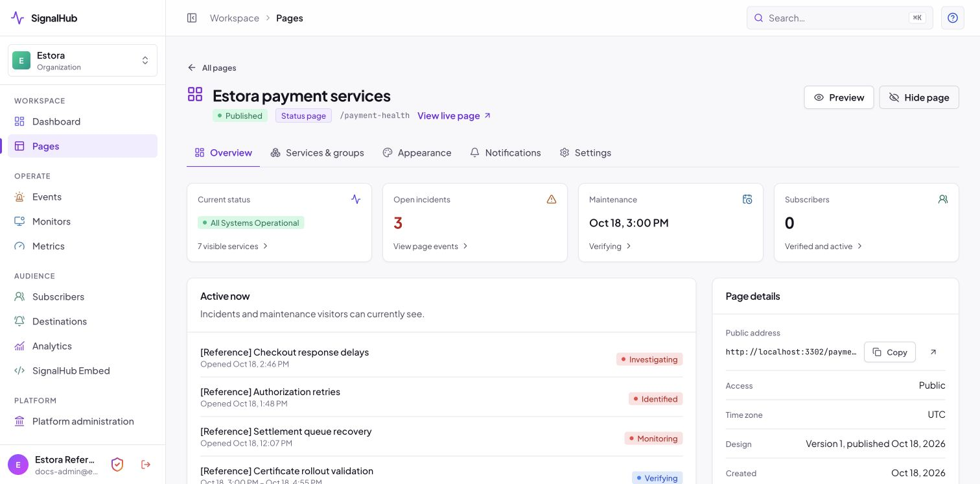
Task: Open the Settings tab
Action: click(x=585, y=152)
